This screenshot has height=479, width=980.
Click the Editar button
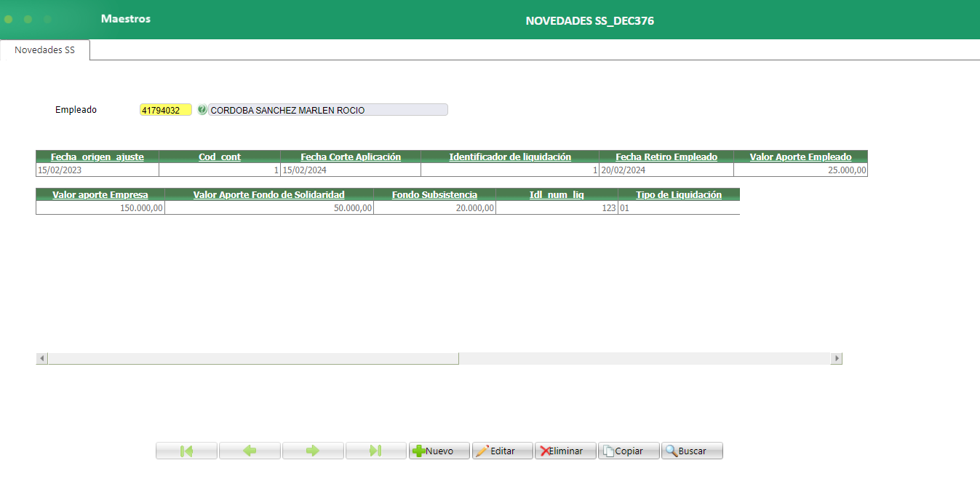(503, 451)
